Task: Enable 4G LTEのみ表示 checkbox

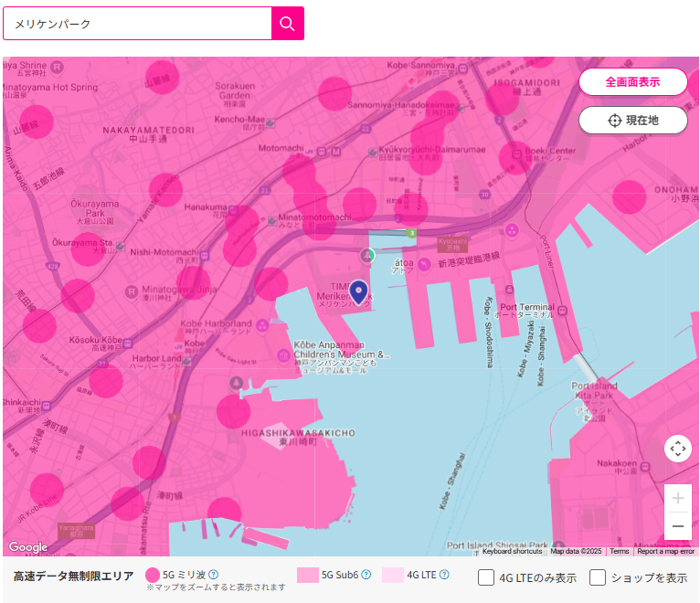Action: pos(486,577)
